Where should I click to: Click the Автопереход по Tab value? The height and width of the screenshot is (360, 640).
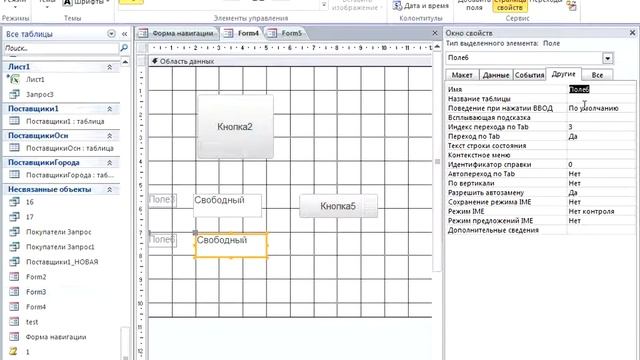pyautogui.click(x=601, y=174)
